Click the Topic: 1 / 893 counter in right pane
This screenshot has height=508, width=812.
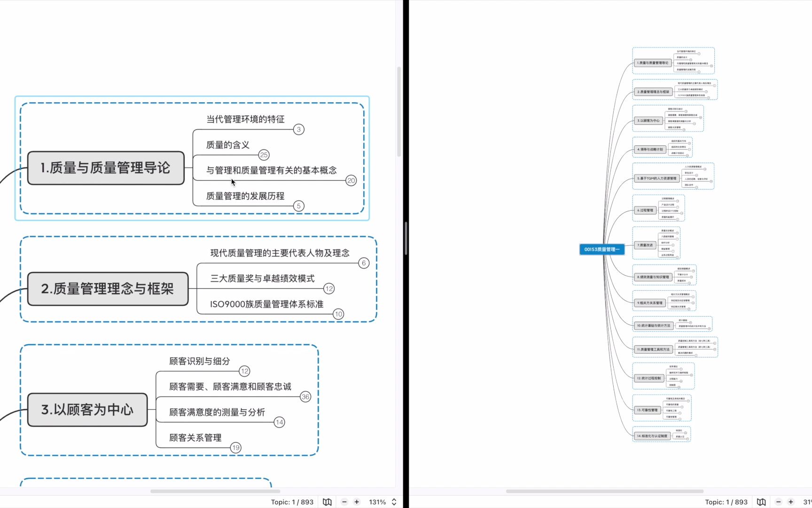pyautogui.click(x=726, y=502)
